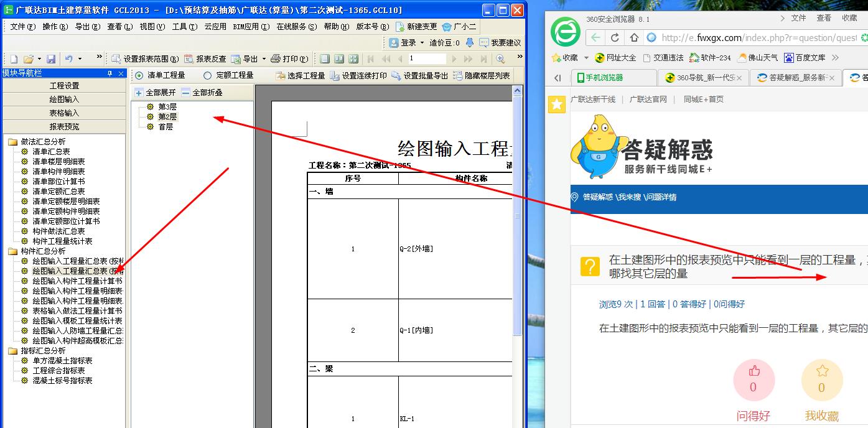868x428 pixels.
Task: Click the Undo arrow icon
Action: [x=68, y=59]
